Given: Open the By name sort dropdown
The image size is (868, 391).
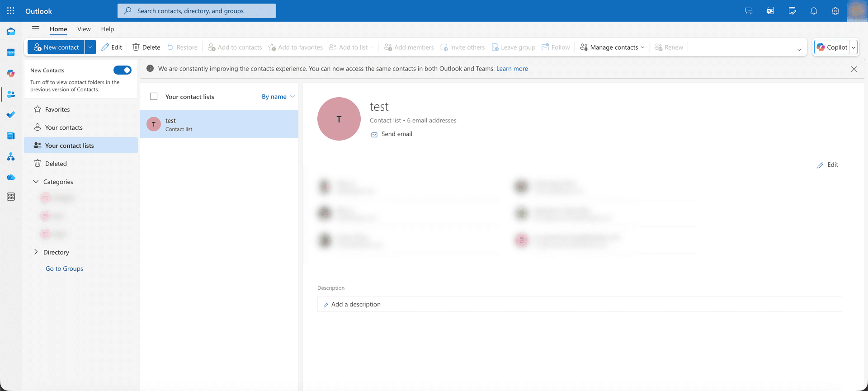Looking at the screenshot, I should point(278,96).
